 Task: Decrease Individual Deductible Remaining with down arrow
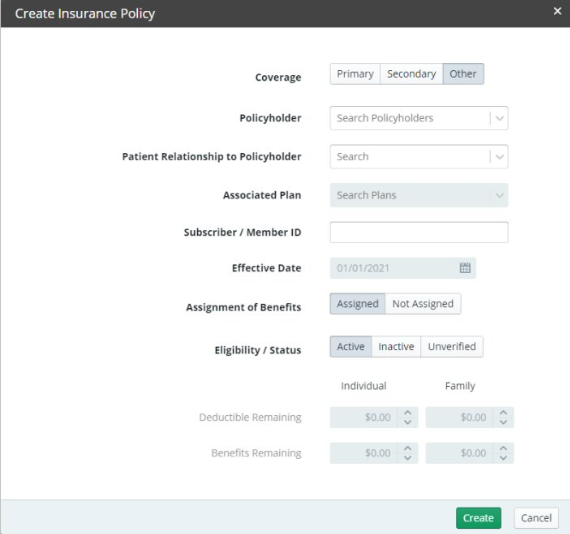tap(408, 422)
